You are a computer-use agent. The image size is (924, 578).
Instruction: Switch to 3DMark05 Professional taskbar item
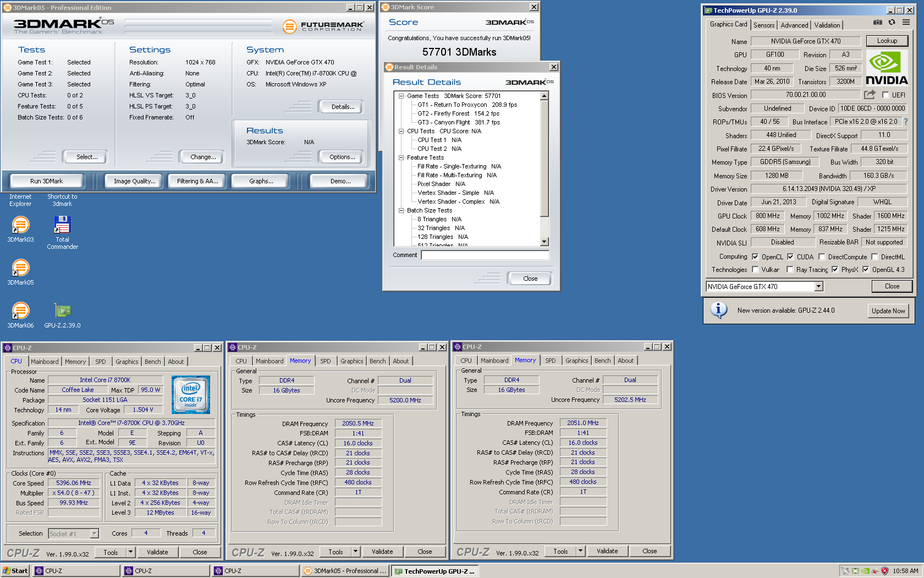(x=345, y=571)
